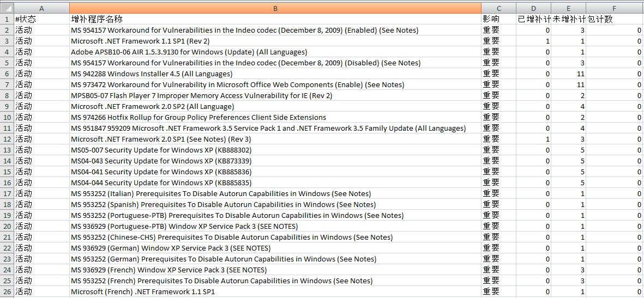Click value 1 in column D of row 3
The height and width of the screenshot is (298, 644).
533,41
